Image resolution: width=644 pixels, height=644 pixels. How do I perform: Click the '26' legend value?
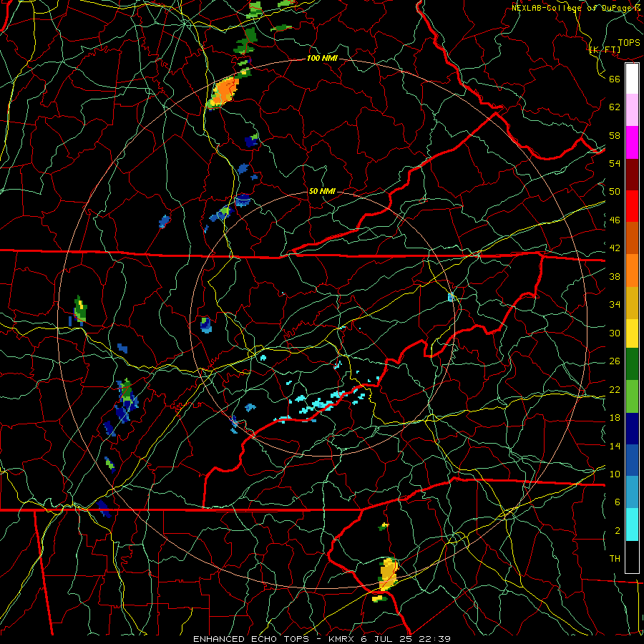coord(615,361)
